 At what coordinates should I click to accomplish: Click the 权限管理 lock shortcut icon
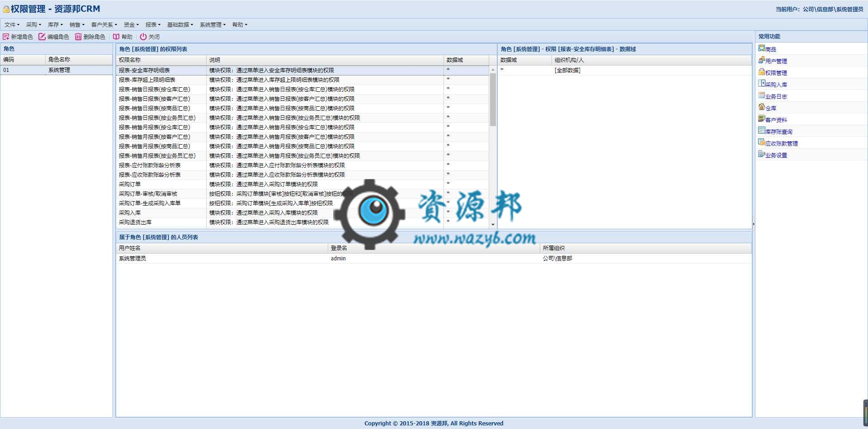(762, 71)
